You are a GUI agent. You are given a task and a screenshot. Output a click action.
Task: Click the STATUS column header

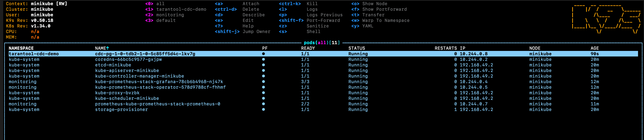tap(356, 48)
